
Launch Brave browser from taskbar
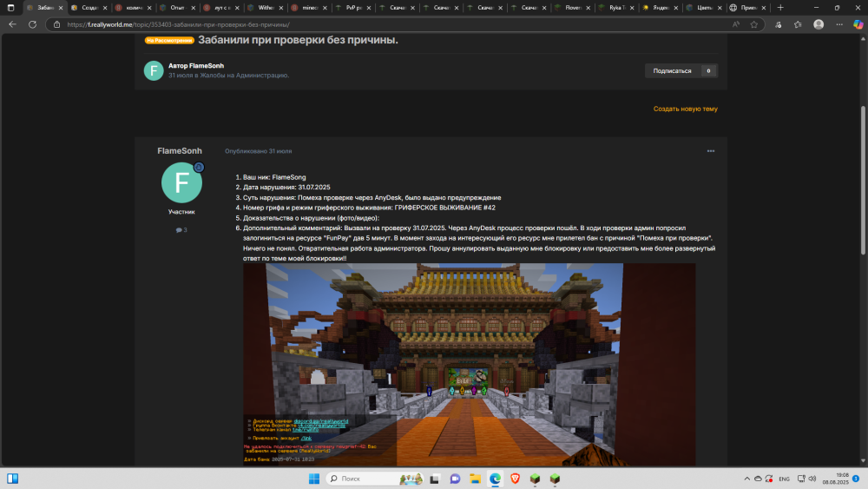click(515, 479)
